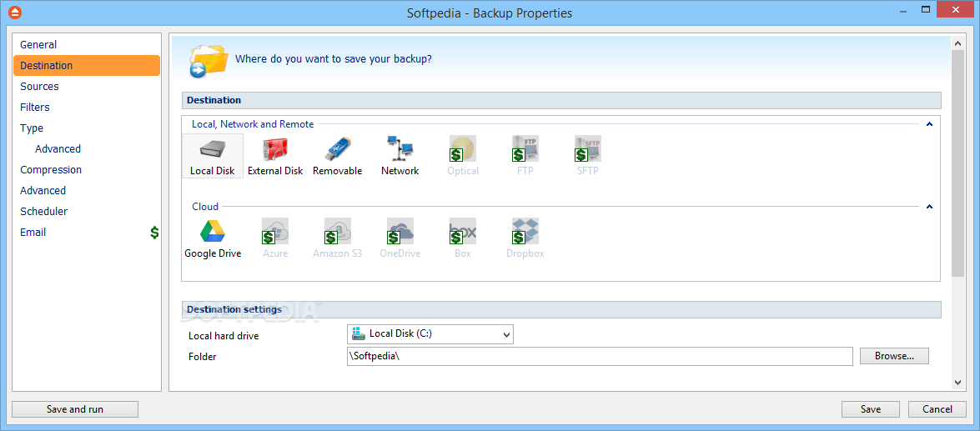Click the Box cloud storage icon
The image size is (980, 431).
[463, 238]
